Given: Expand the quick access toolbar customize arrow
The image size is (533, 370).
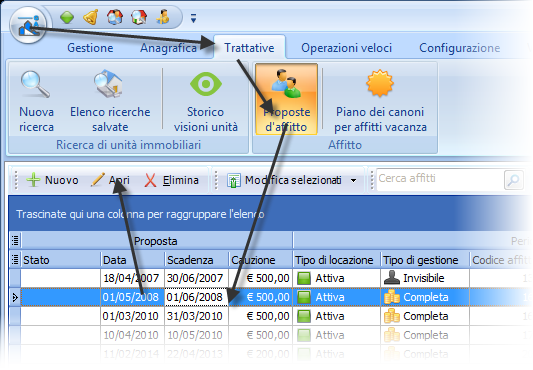Looking at the screenshot, I should (193, 18).
